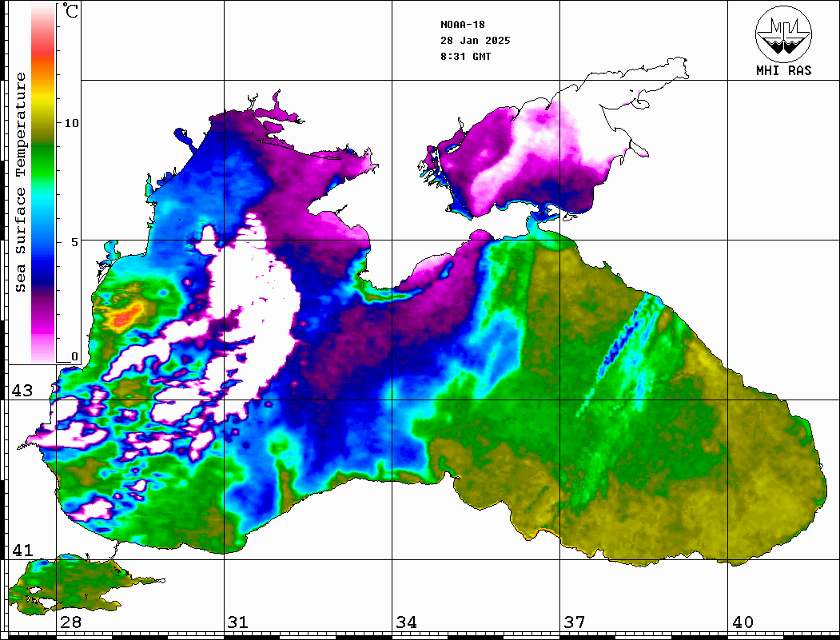Click the latitude label 43
The image size is (840, 640).
[22, 391]
